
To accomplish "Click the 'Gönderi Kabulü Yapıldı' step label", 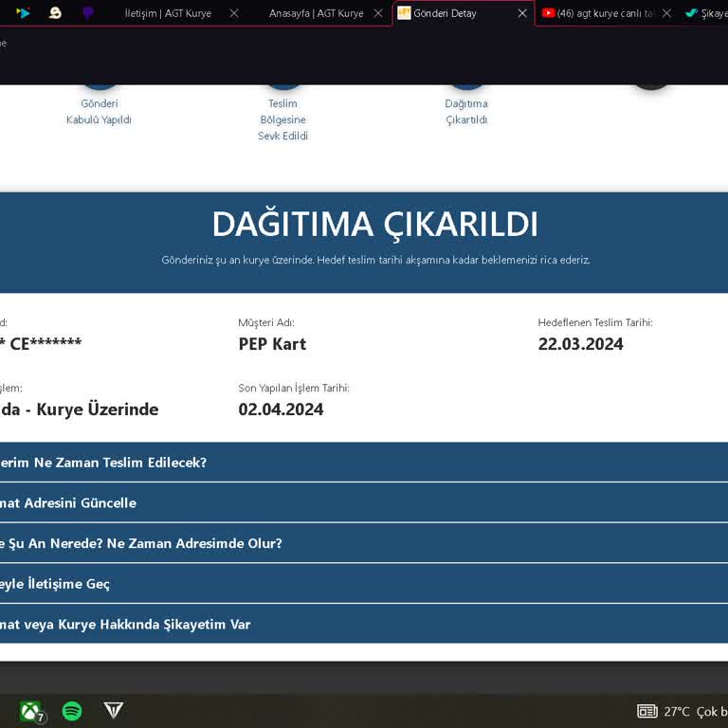I will click(99, 112).
